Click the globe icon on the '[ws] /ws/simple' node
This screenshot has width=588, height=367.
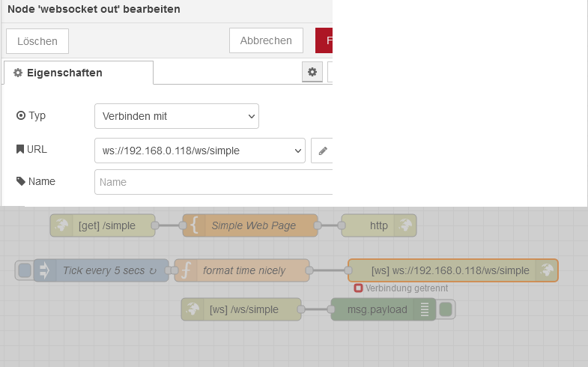click(x=193, y=309)
